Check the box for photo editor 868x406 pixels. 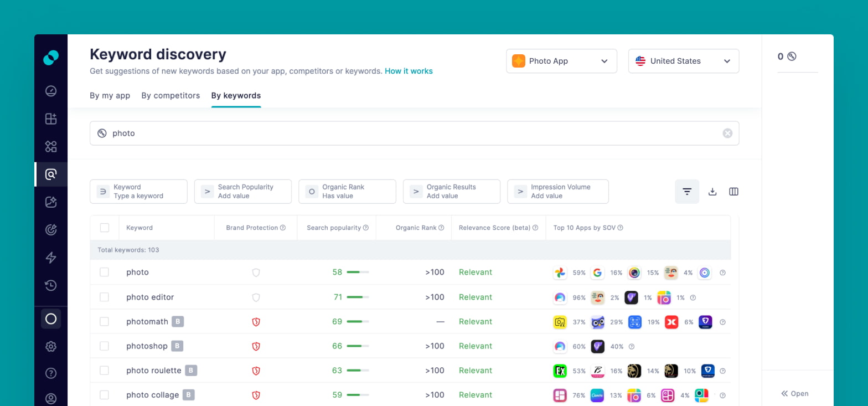[104, 297]
